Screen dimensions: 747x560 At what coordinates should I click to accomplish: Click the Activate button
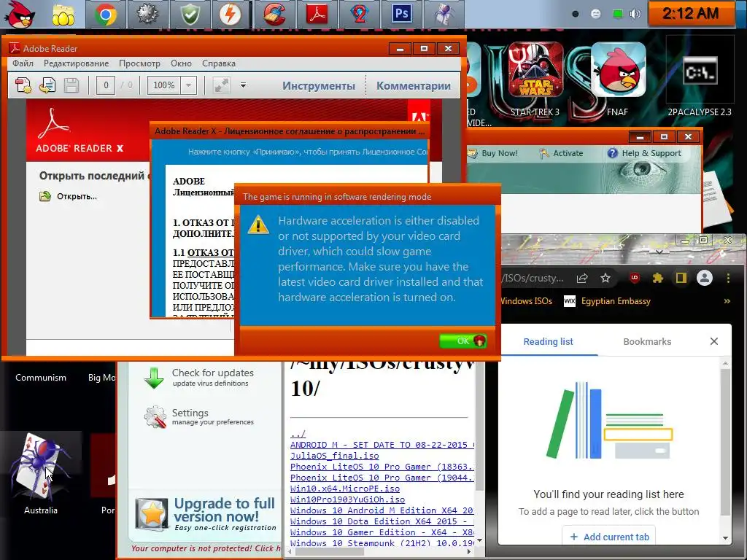562,153
